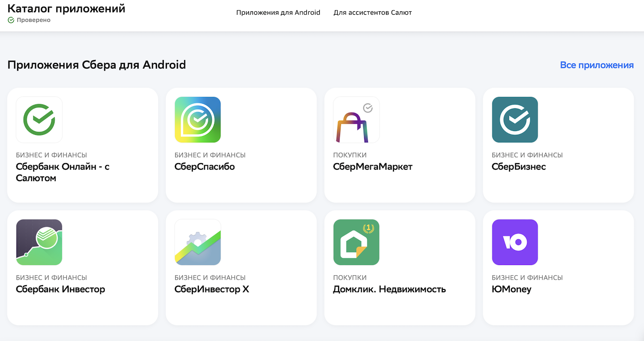Open the ЮMoney purple app icon
The image size is (644, 341).
pos(515,242)
